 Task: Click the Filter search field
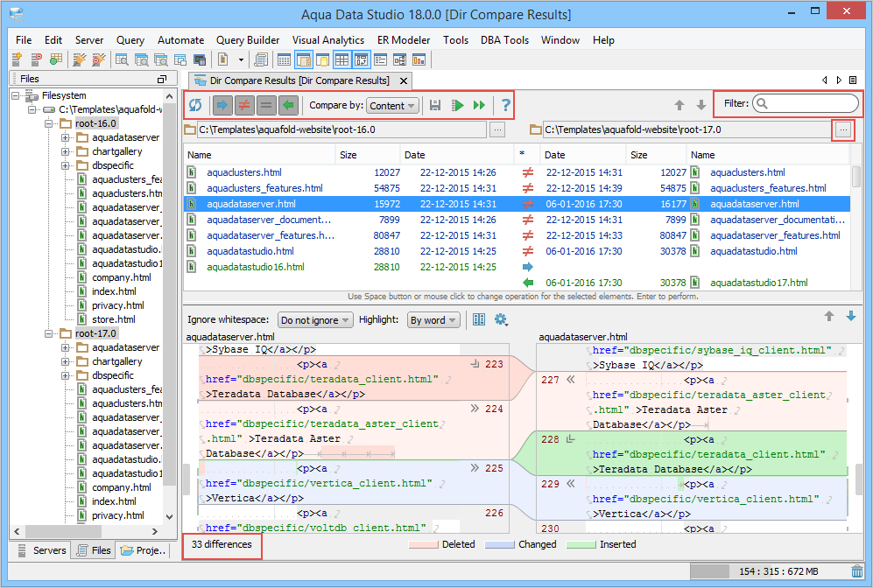pyautogui.click(x=812, y=103)
